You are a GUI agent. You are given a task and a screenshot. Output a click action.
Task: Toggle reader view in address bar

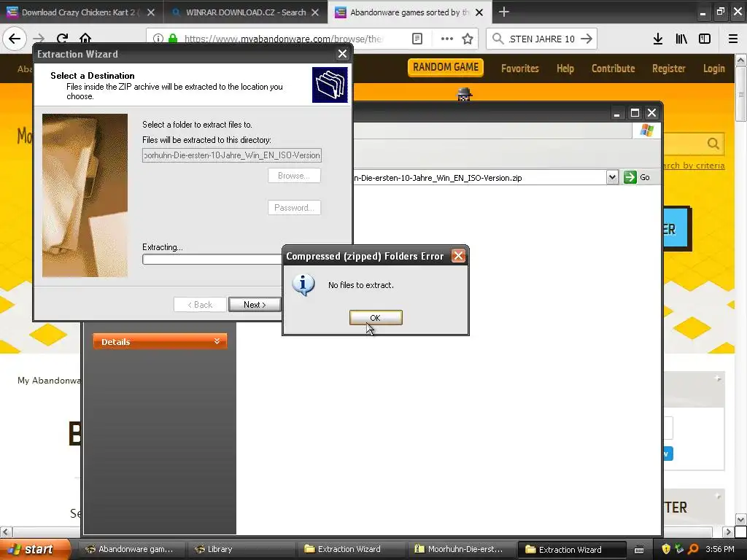click(417, 39)
